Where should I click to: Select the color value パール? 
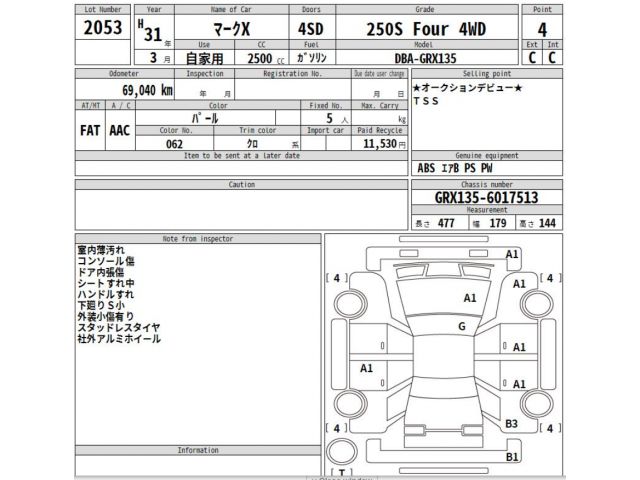205,118
